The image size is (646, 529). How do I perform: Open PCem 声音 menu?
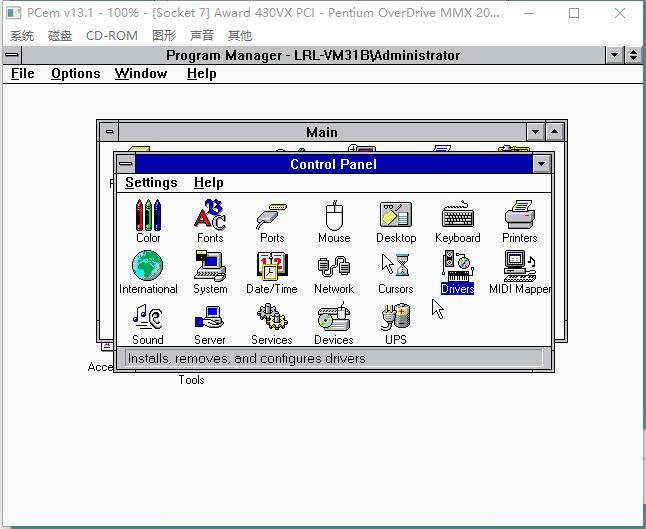[201, 35]
